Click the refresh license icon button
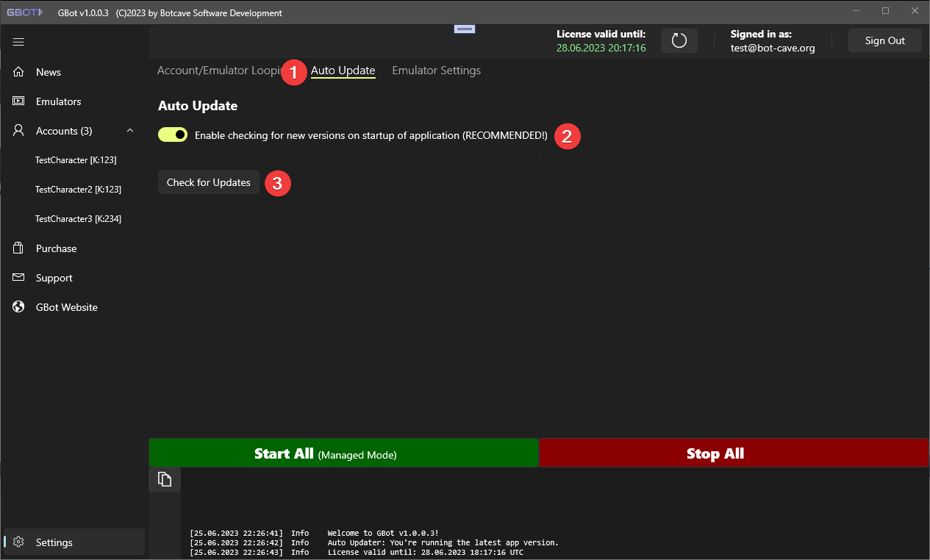The image size is (930, 560). click(x=679, y=41)
